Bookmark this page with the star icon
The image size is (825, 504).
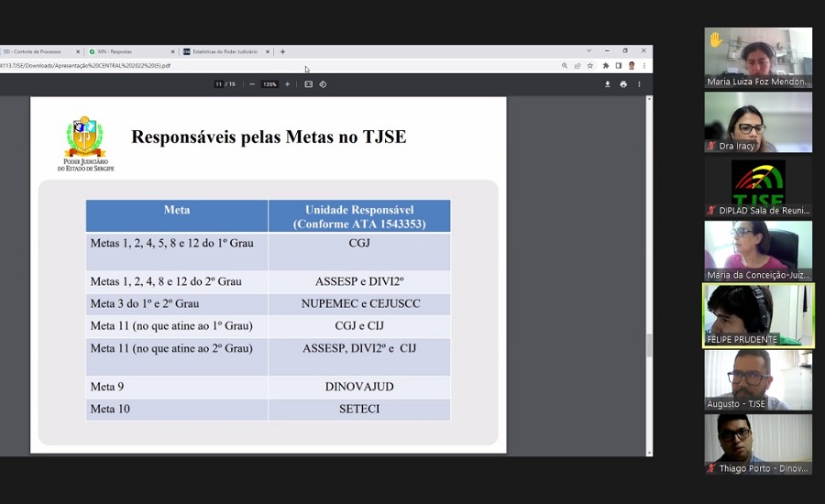pyautogui.click(x=590, y=66)
